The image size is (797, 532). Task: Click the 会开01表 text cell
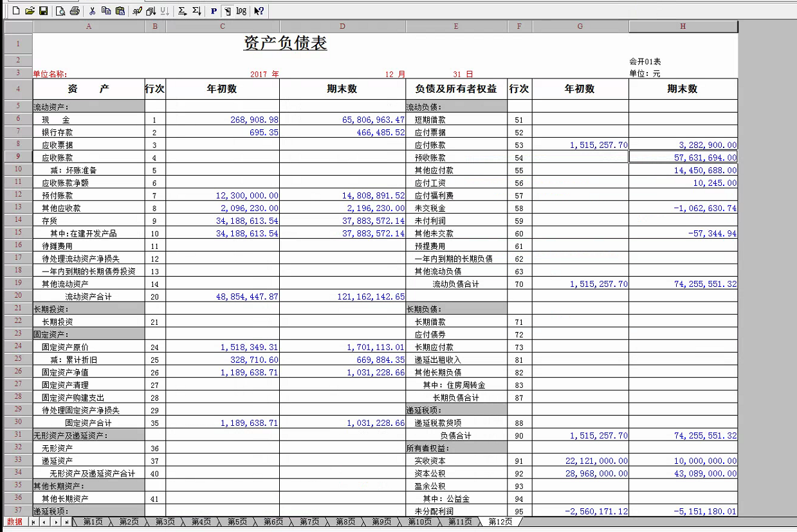(x=683, y=61)
